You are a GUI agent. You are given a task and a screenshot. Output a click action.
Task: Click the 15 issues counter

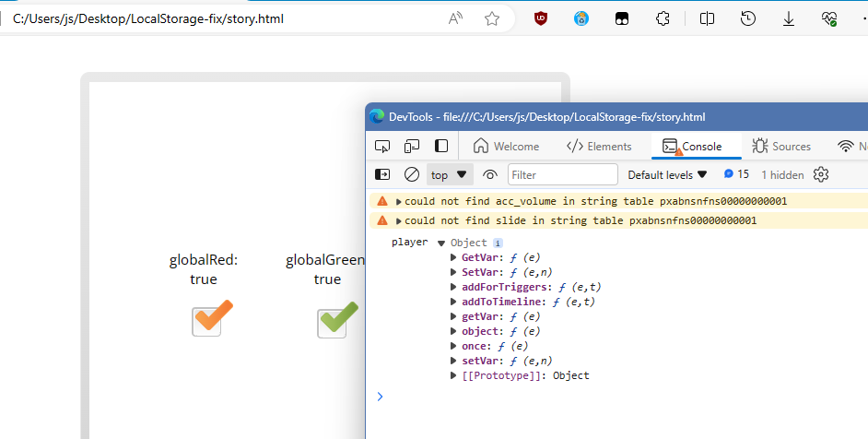click(736, 174)
